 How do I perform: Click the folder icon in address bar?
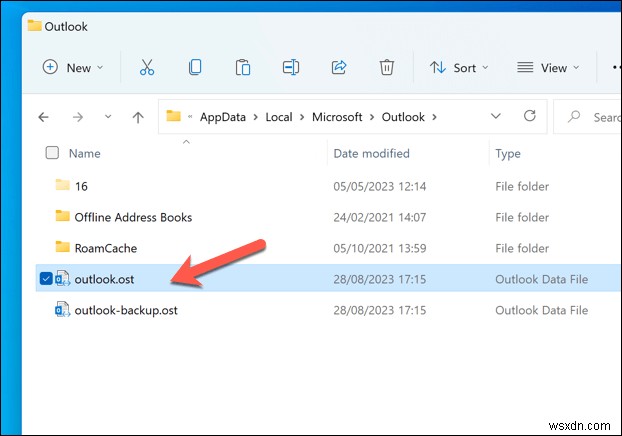pyautogui.click(x=173, y=116)
